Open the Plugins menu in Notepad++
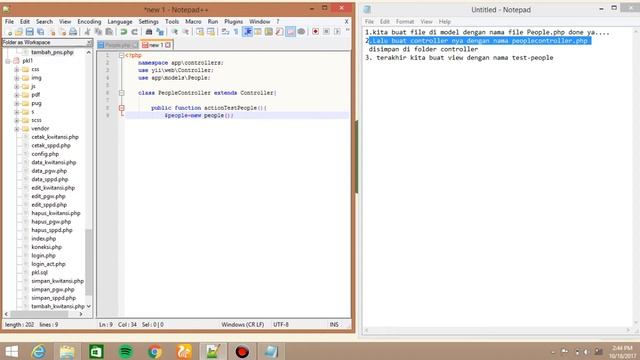Screen dimensions: 640x360 (233, 22)
